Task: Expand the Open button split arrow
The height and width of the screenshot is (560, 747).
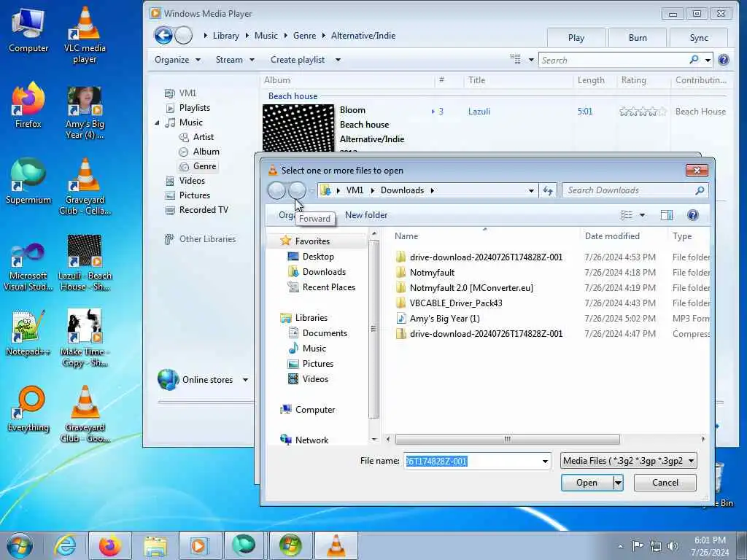Action: tap(618, 483)
